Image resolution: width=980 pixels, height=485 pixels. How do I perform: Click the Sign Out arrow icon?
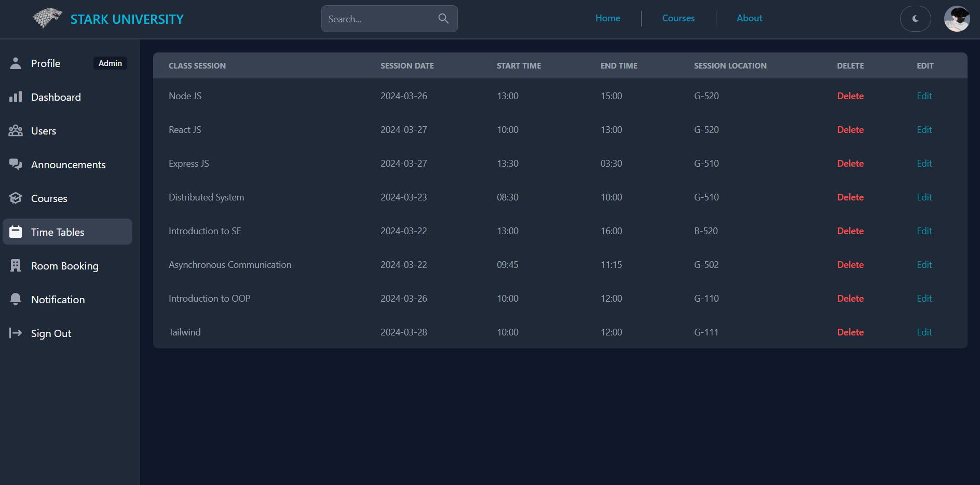(14, 333)
